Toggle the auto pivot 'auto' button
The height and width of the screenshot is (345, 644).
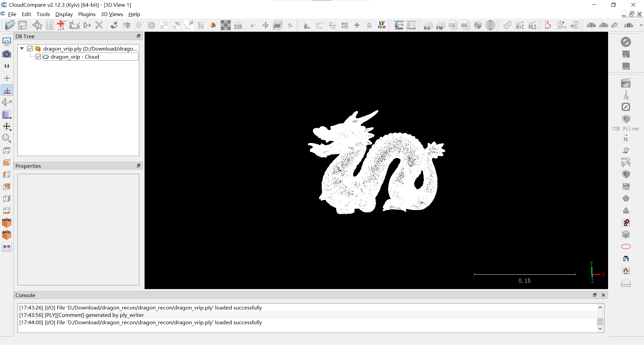coord(7,90)
